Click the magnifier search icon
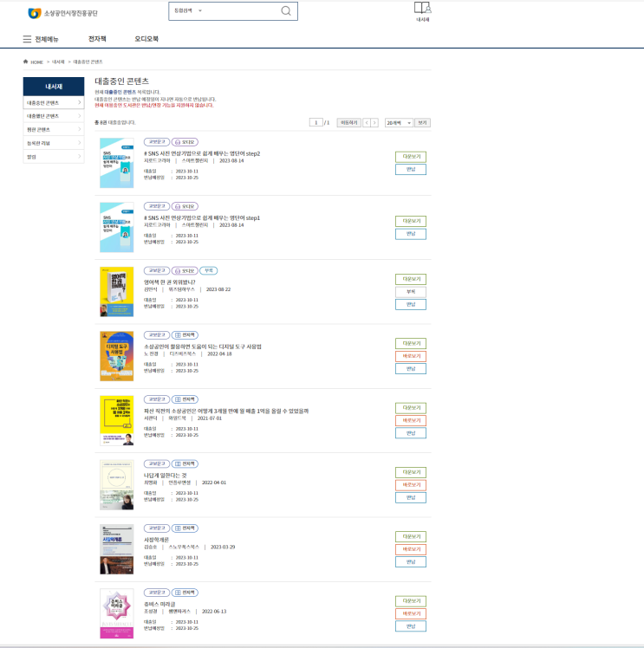Screen dimensions: 644x648 pos(286,11)
